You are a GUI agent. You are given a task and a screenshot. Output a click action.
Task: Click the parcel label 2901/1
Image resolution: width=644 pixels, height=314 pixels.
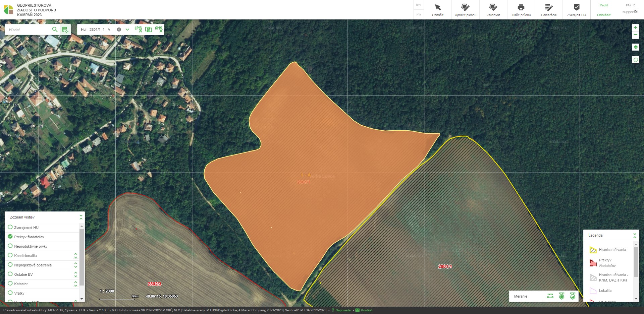(x=445, y=266)
